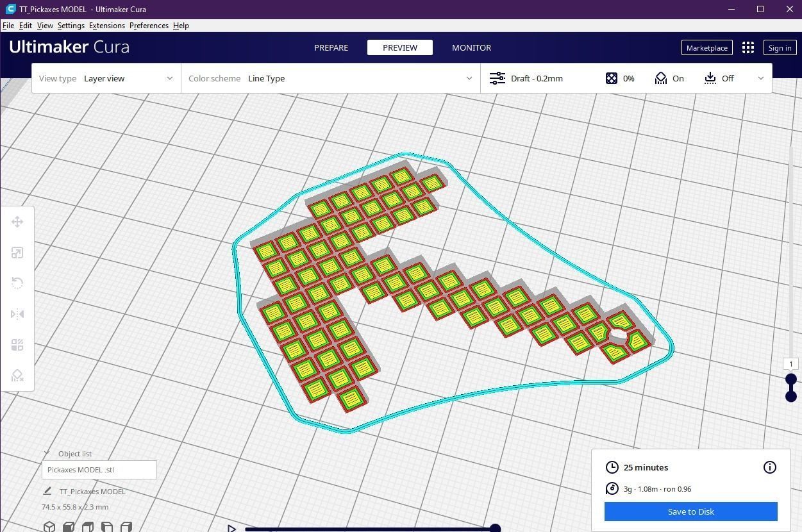Click the clock print time icon
802x532 pixels.
612,467
